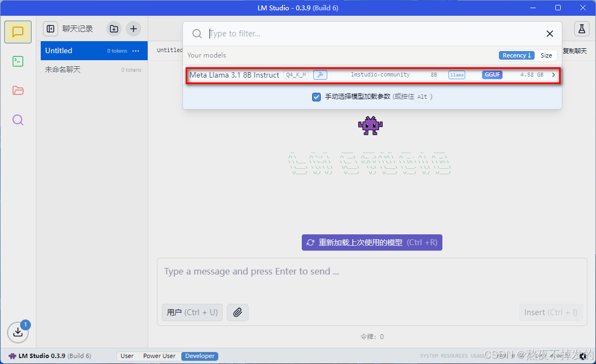Image resolution: width=596 pixels, height=364 pixels.
Task: Open the Chat view in sidebar
Action: (x=18, y=32)
